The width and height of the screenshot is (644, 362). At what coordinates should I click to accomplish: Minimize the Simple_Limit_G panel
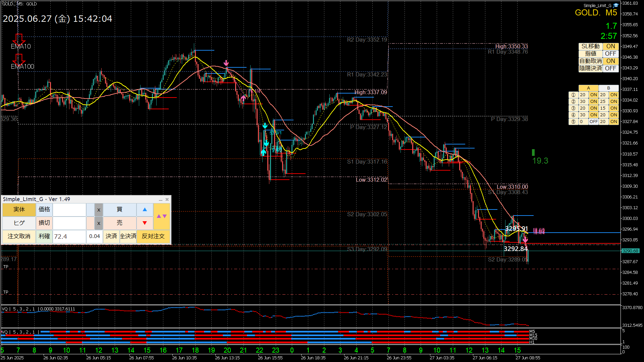click(161, 199)
